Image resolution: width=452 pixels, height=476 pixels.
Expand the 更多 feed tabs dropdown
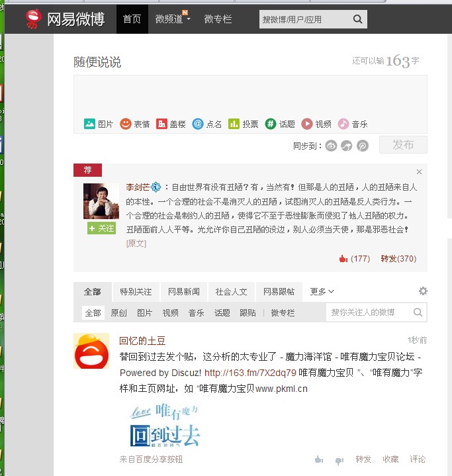click(x=322, y=291)
